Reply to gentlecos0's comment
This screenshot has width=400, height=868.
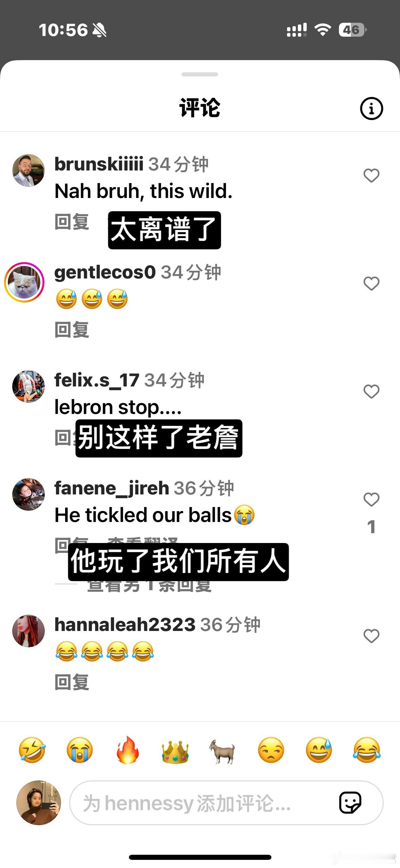pyautogui.click(x=72, y=329)
